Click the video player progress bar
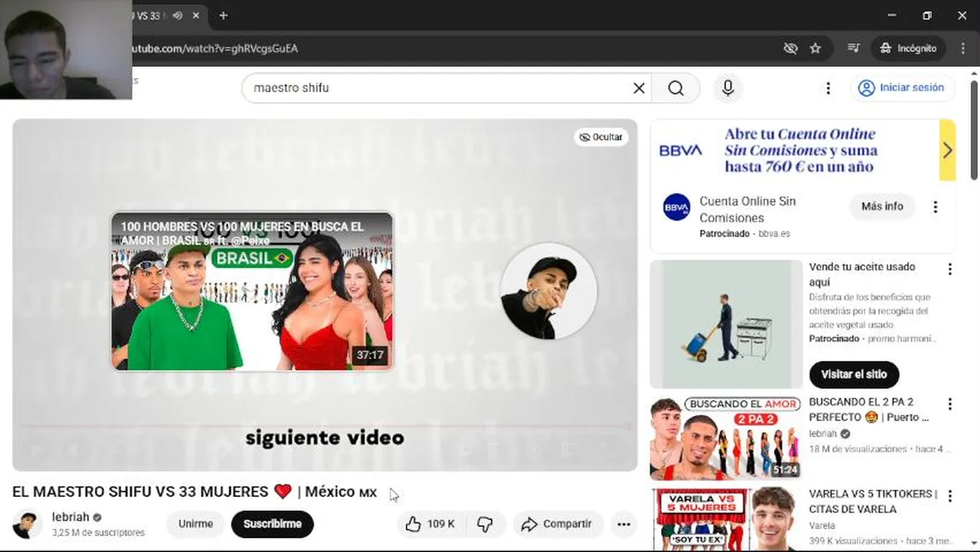Screen dimensions: 980x552 (324, 426)
